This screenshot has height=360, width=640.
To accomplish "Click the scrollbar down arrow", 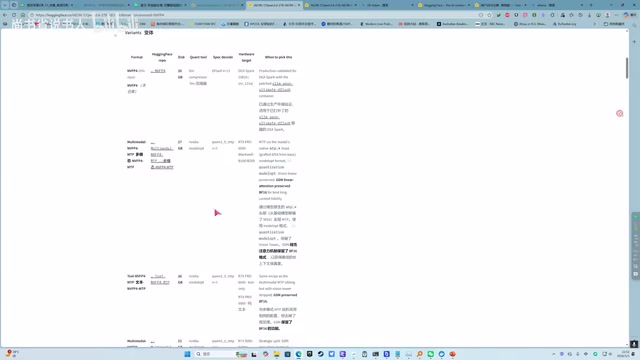I will point(627,345).
